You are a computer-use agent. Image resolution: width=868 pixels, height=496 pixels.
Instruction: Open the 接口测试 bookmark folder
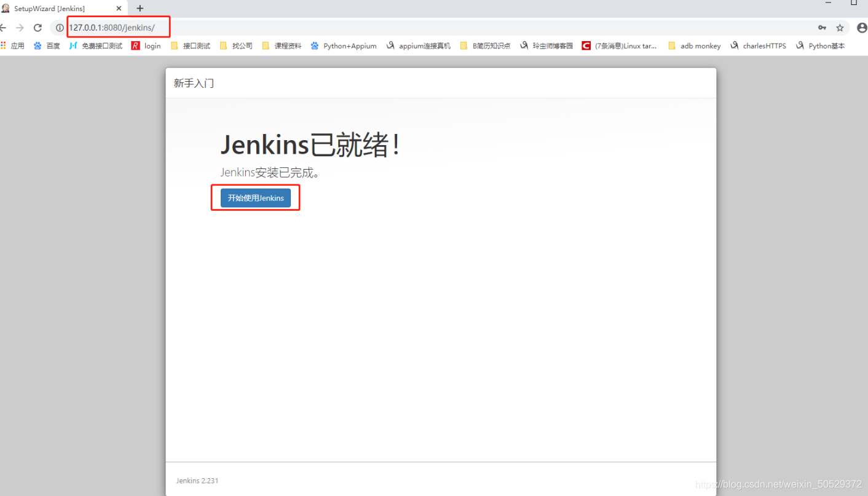click(x=190, y=45)
